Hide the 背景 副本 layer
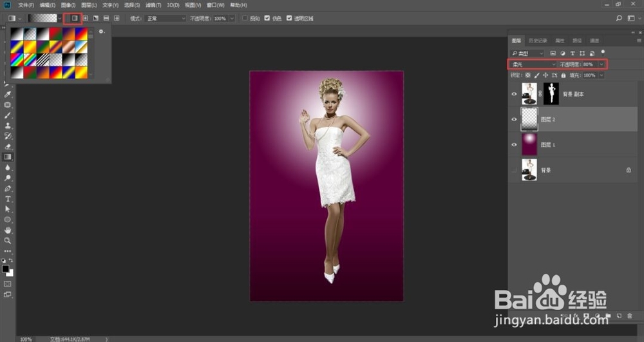The height and width of the screenshot is (342, 644). click(514, 94)
